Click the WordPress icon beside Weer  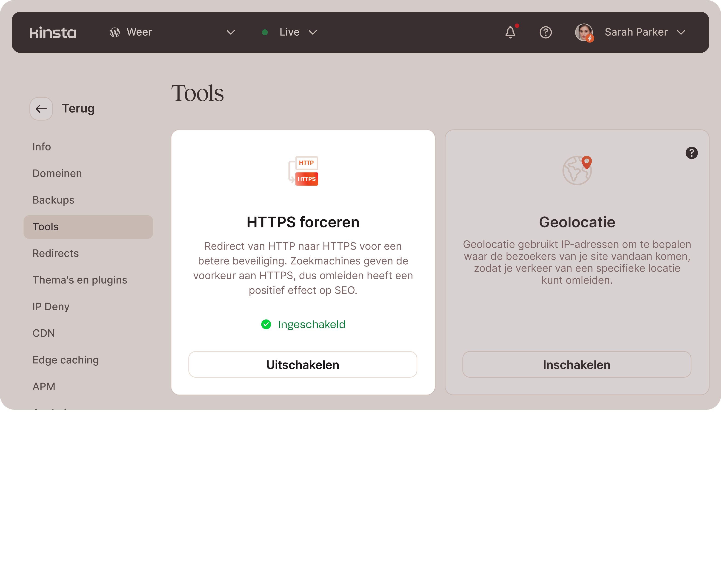(114, 33)
